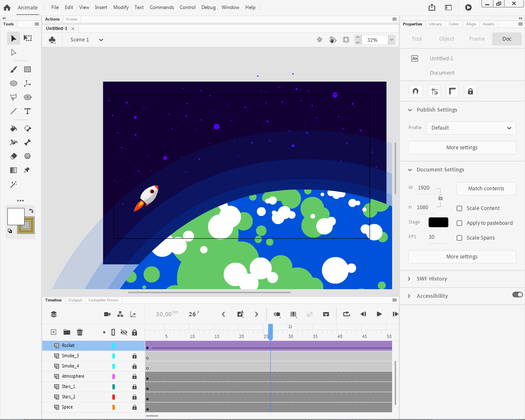The image size is (525, 420).
Task: Select the Oval tool
Action: coord(14,83)
